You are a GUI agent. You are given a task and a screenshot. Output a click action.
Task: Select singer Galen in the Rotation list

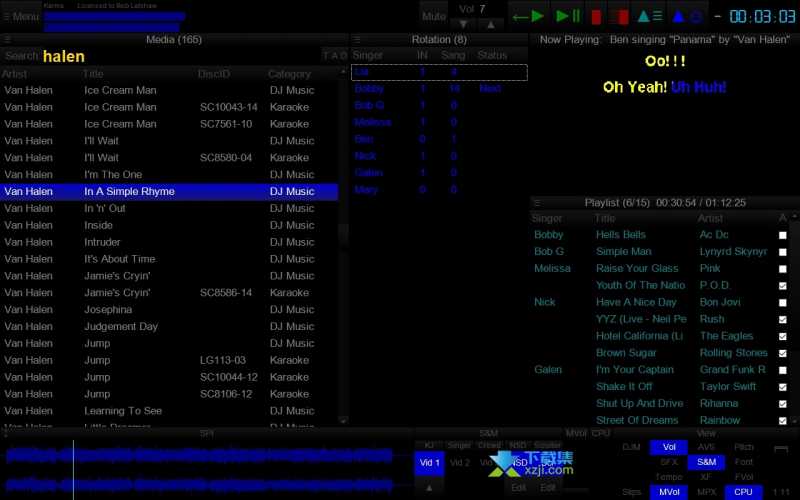439,173
